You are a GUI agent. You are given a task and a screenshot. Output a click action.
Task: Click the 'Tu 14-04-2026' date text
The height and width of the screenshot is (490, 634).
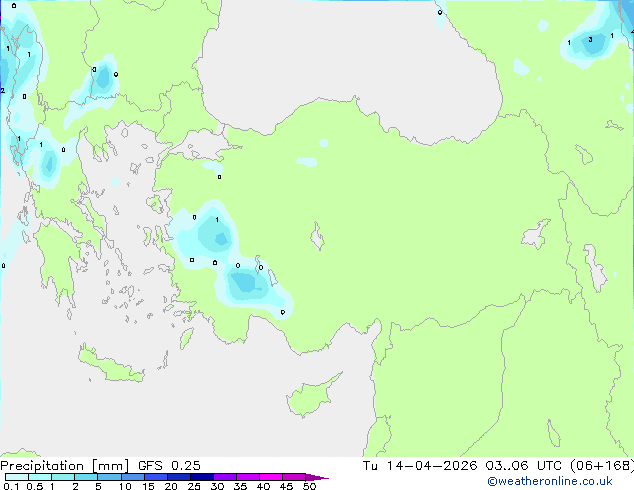(420, 466)
